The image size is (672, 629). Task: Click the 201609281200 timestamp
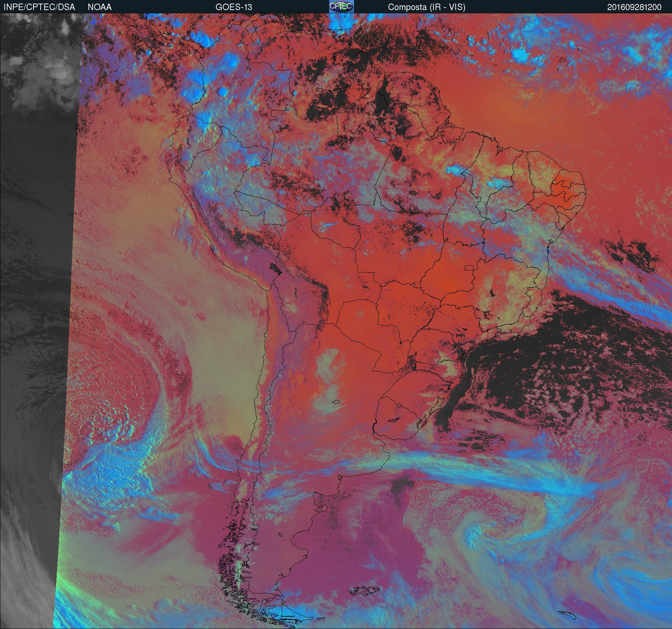pyautogui.click(x=634, y=7)
